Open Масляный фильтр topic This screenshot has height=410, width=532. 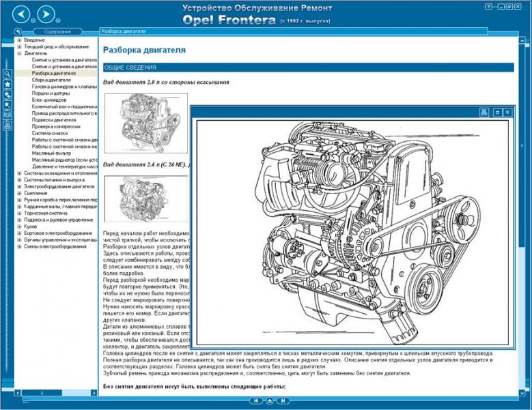click(52, 153)
